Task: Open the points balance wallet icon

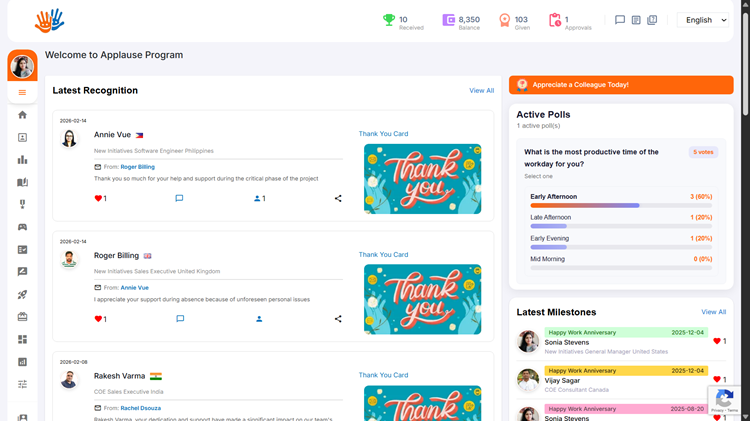Action: (x=449, y=20)
